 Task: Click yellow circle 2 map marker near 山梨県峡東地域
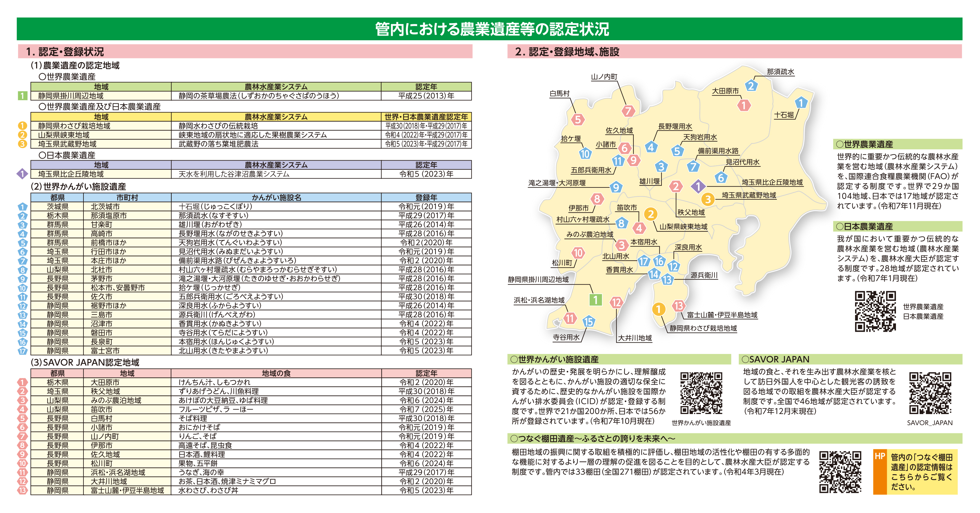[651, 214]
